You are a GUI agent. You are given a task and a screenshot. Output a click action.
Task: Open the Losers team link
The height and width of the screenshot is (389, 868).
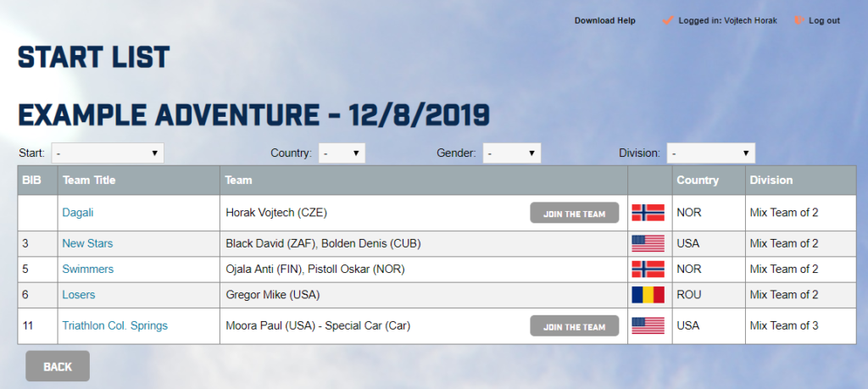pos(79,295)
